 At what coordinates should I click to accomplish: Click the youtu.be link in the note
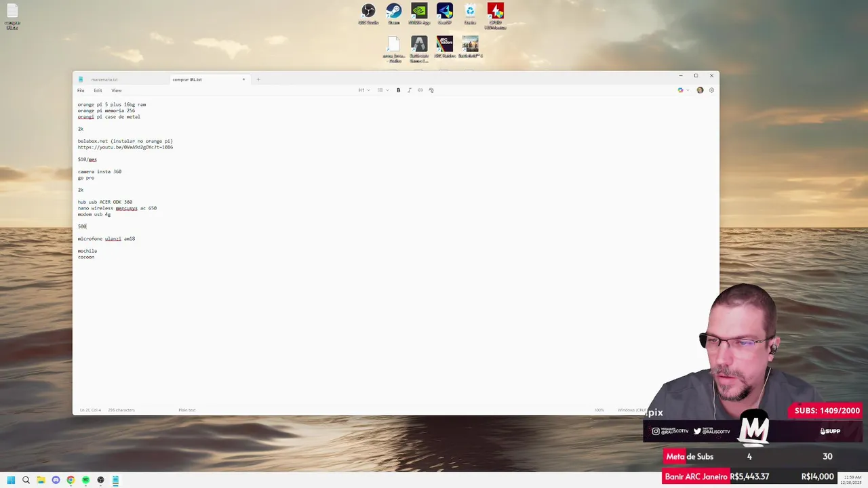125,147
